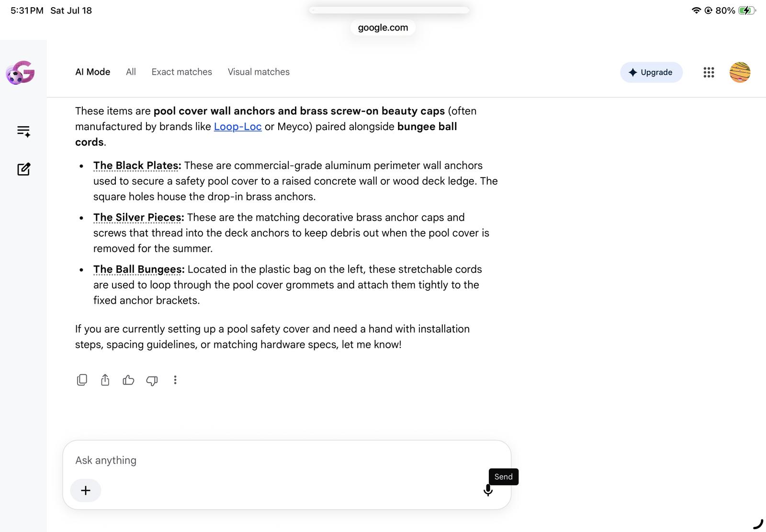Share the AI response

click(x=105, y=380)
